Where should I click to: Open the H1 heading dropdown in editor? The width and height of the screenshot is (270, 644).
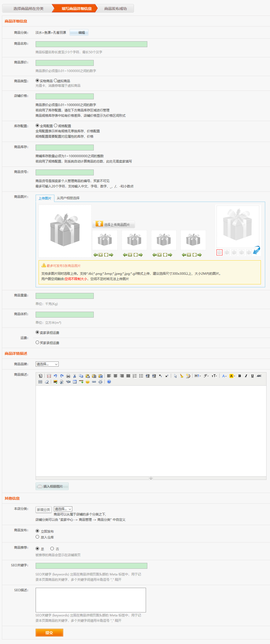(x=198, y=376)
